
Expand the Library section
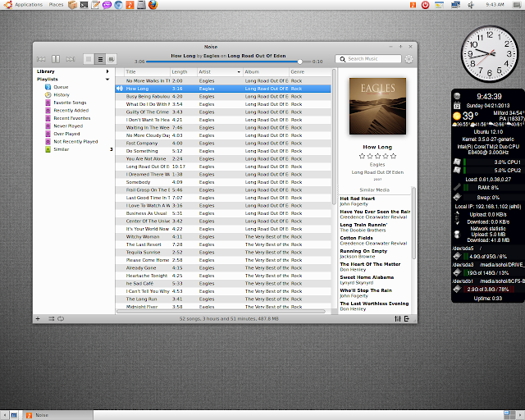[107, 71]
